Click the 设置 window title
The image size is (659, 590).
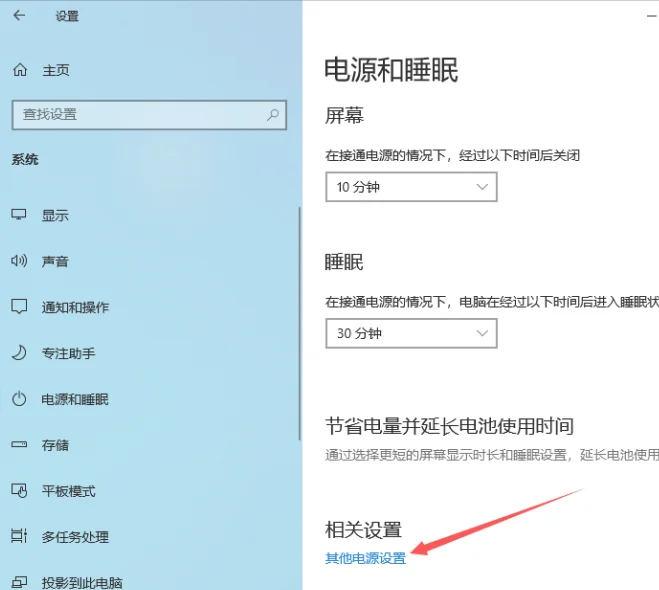point(67,16)
